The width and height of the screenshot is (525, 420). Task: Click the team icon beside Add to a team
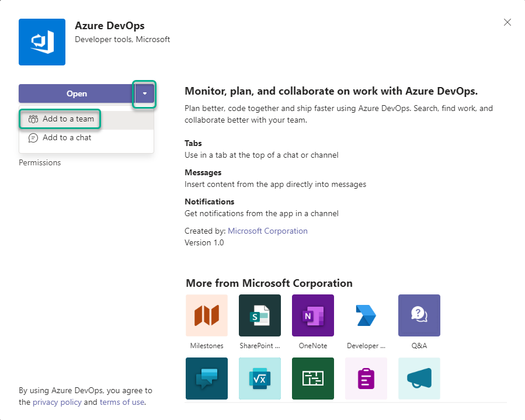click(x=33, y=119)
